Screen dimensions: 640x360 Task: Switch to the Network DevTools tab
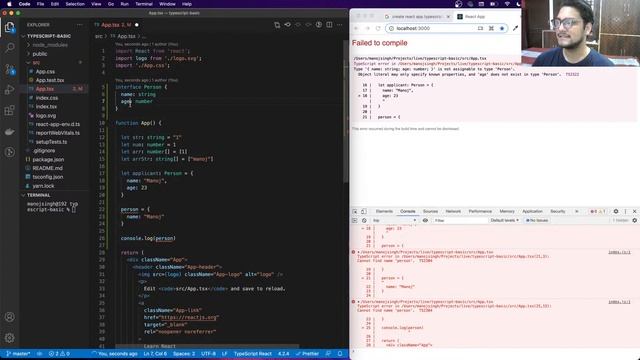453,211
